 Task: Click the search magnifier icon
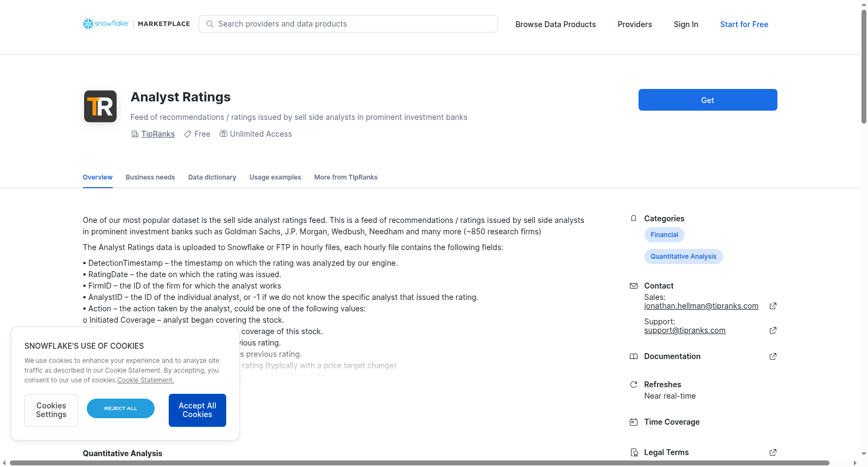[210, 24]
